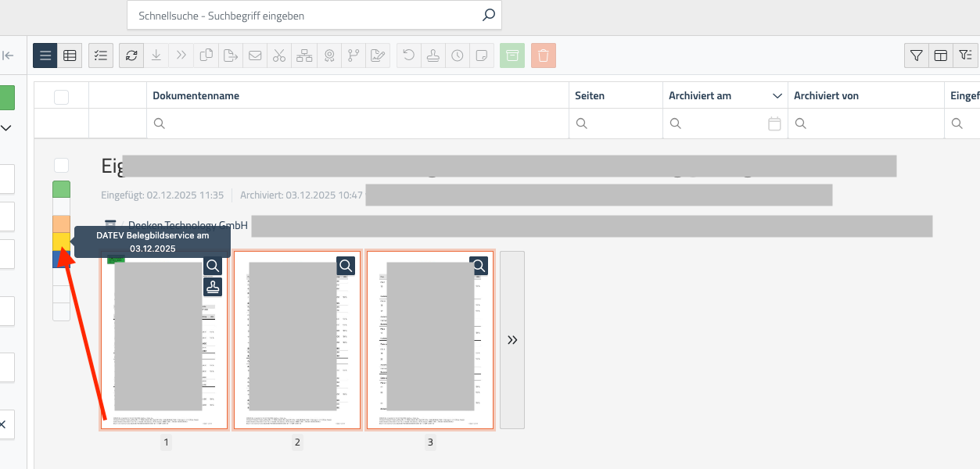The height and width of the screenshot is (469, 980).
Task: Click the green status color marker
Action: pos(61,189)
